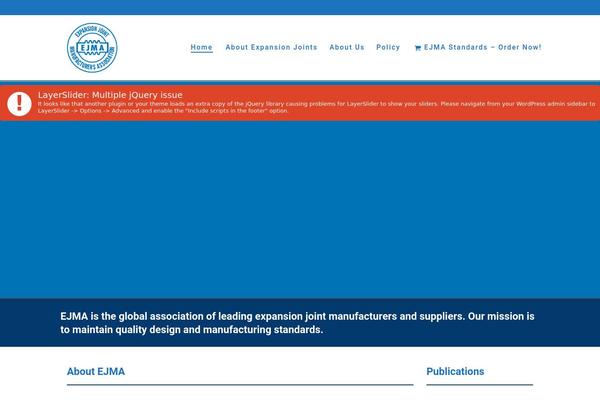Open the Policy menu item
Screen dimensions: 600x400
pos(388,47)
